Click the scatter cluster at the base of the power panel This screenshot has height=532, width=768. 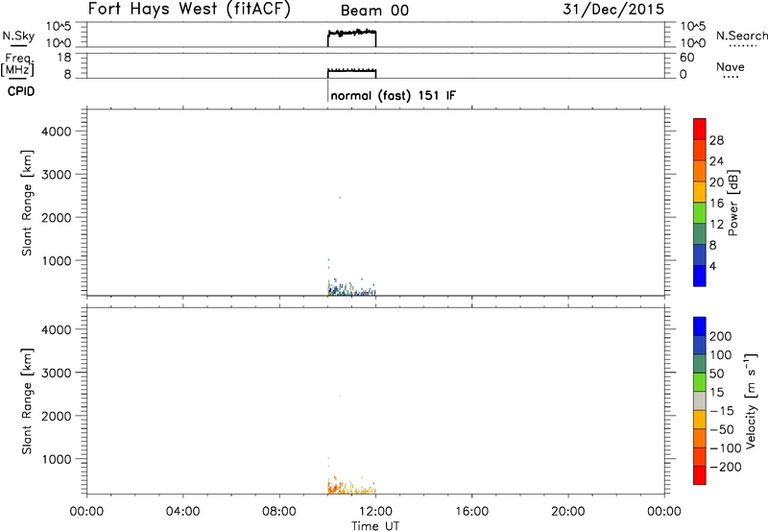coord(351,289)
